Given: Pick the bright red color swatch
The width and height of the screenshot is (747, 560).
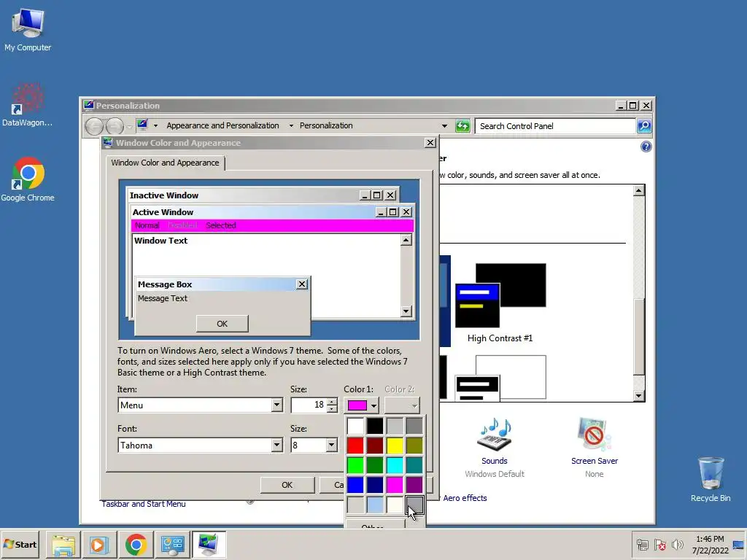Looking at the screenshot, I should pyautogui.click(x=355, y=446).
